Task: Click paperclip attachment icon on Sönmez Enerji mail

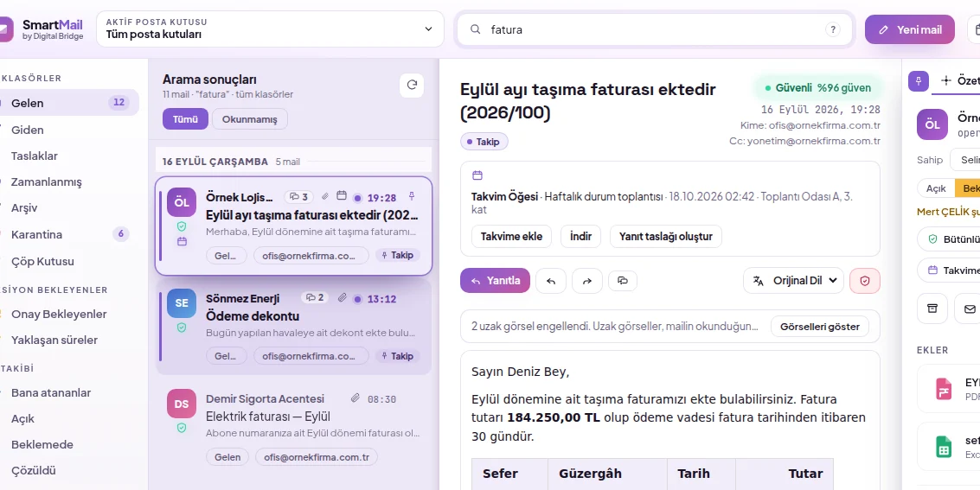Action: [x=342, y=298]
